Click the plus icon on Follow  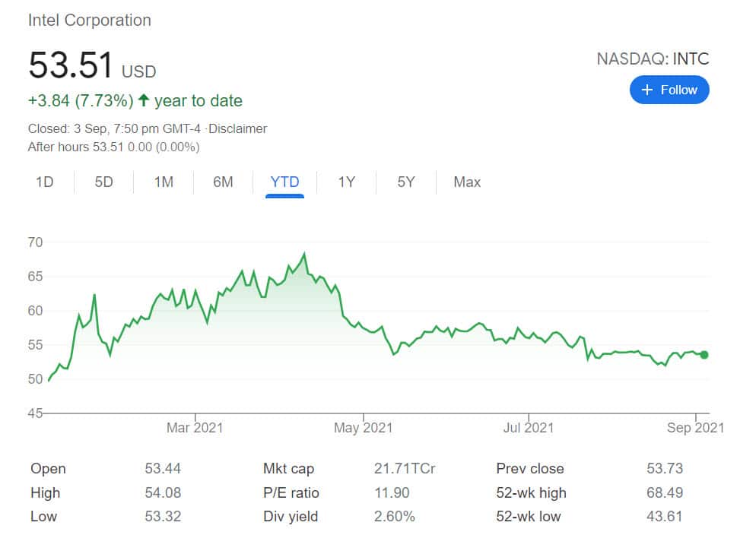tap(647, 90)
